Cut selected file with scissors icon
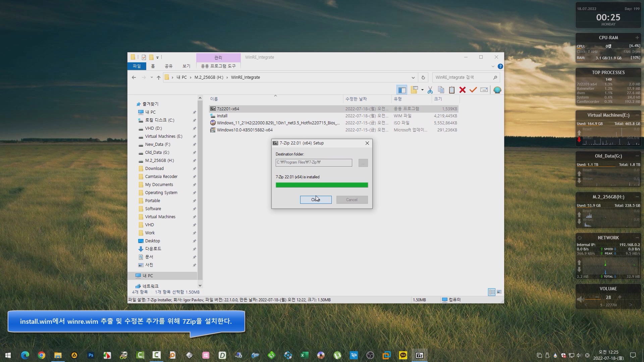The height and width of the screenshot is (362, 644). (430, 90)
